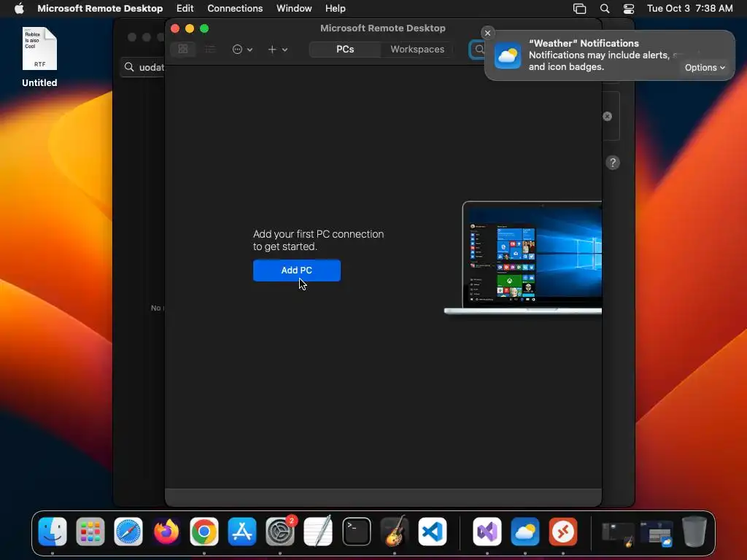Viewport: 747px width, 560px height.
Task: Open the App Store from the dock
Action: (242, 532)
